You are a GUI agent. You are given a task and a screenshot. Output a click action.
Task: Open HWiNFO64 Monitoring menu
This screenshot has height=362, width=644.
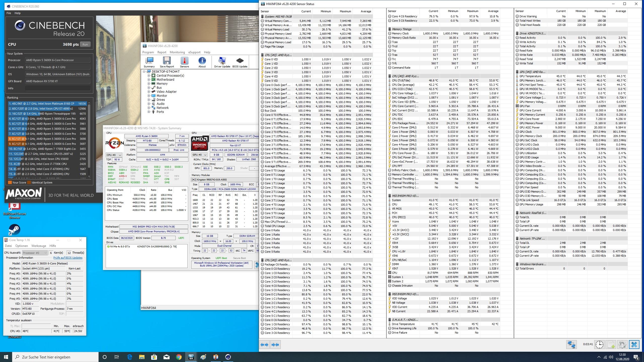177,52
